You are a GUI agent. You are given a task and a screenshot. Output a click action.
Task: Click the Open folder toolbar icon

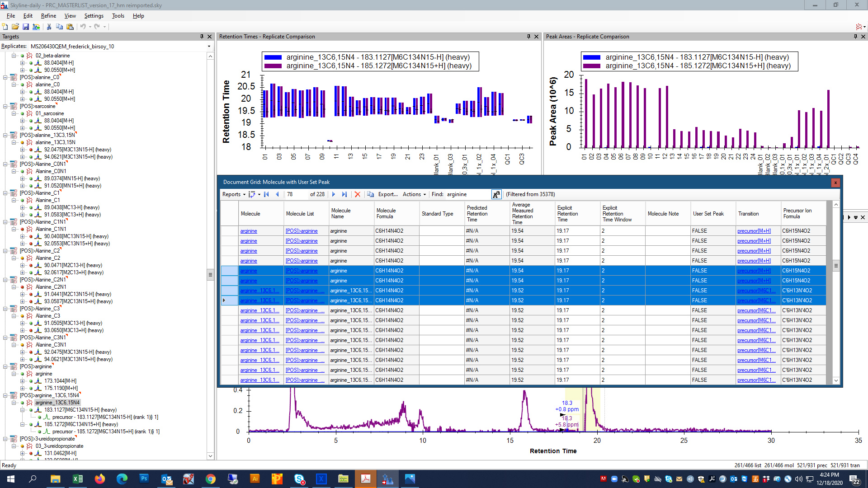pos(15,27)
